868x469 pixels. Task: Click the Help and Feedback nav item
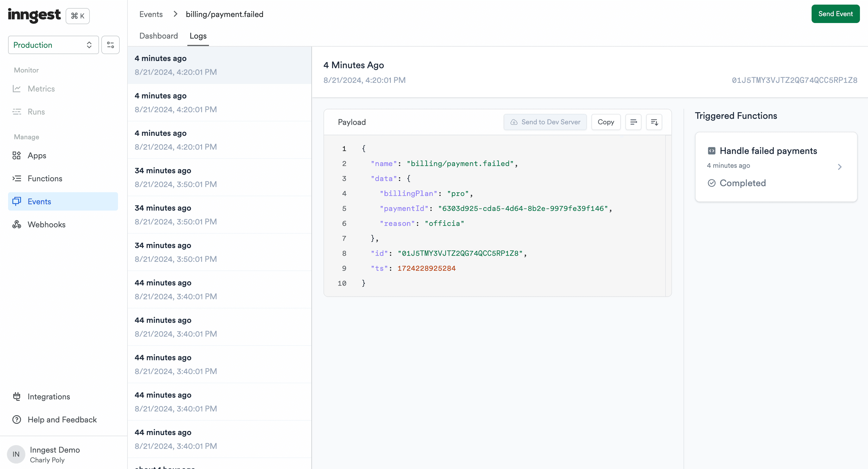pyautogui.click(x=62, y=419)
